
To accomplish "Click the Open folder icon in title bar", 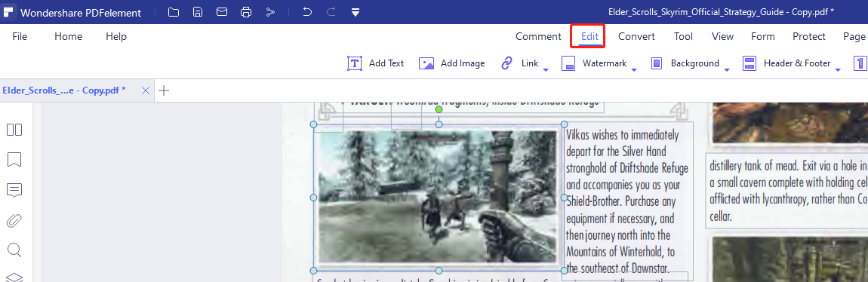I will pos(174,12).
